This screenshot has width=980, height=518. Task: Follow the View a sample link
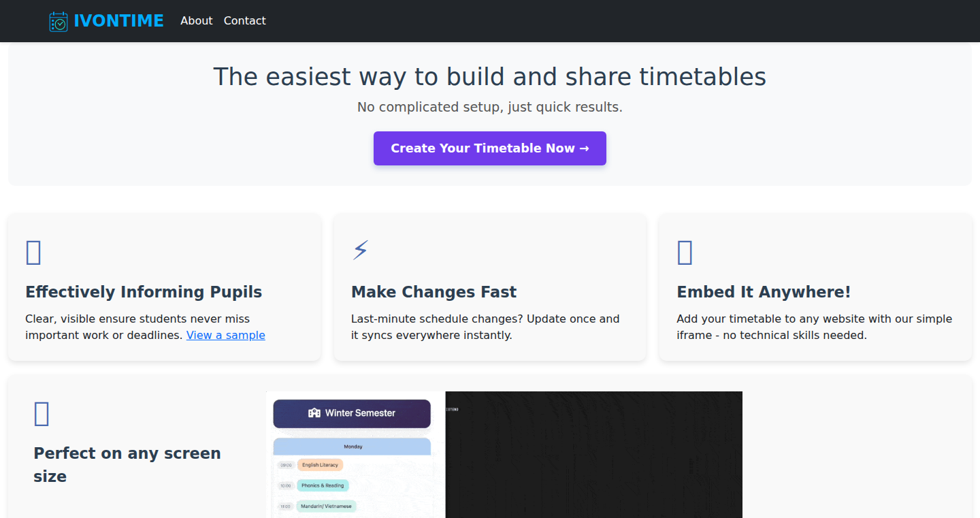point(226,335)
